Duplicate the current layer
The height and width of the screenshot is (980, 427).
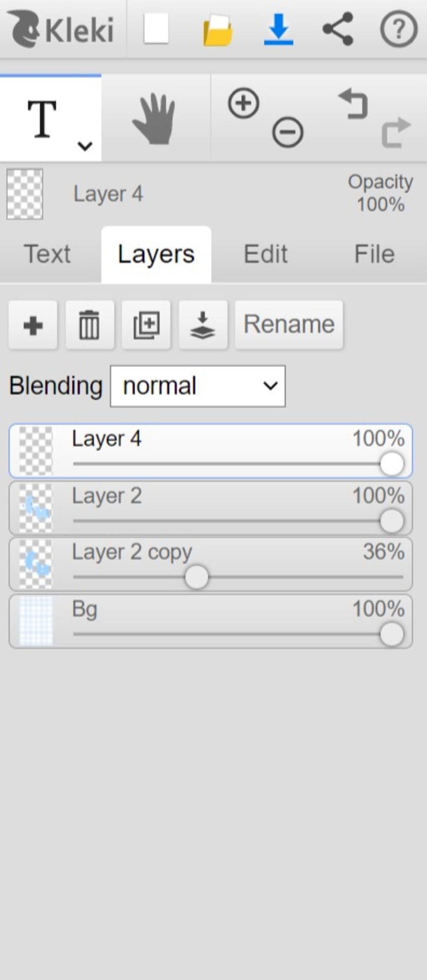(146, 325)
